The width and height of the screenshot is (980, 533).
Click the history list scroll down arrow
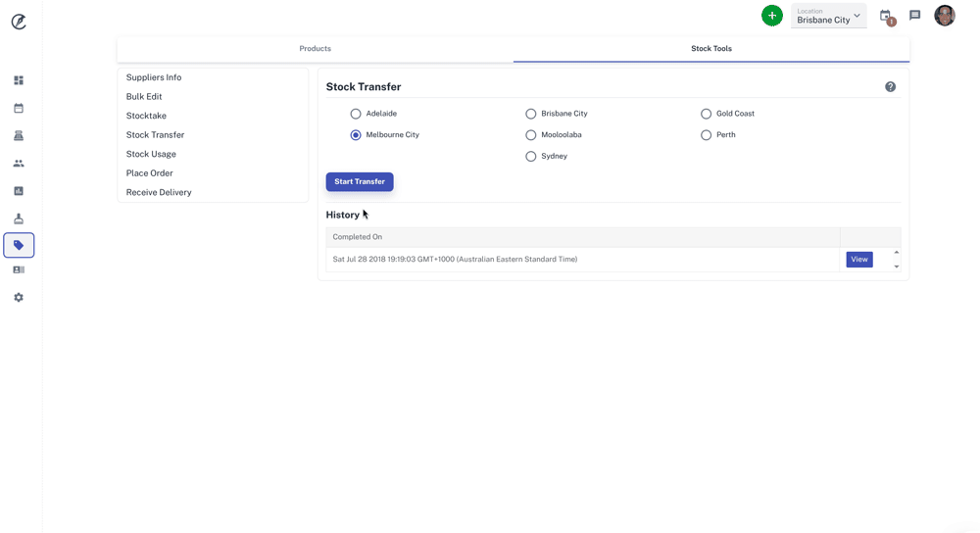tap(896, 266)
